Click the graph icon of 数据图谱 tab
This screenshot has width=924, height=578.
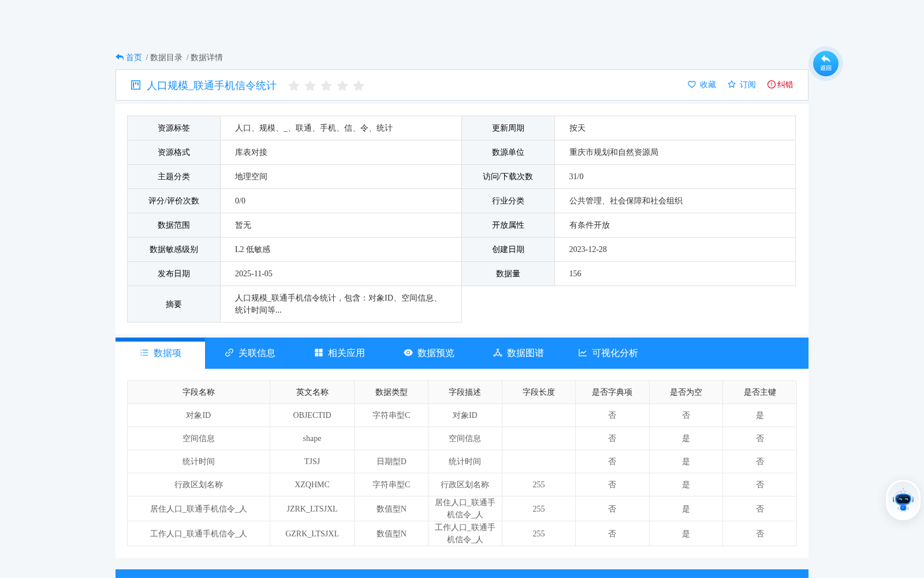(498, 353)
